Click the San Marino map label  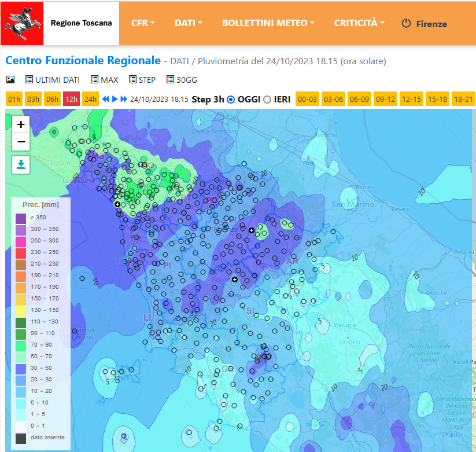point(353,204)
